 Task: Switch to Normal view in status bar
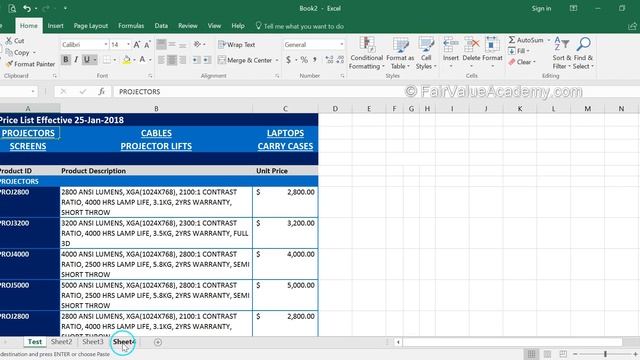point(531,354)
